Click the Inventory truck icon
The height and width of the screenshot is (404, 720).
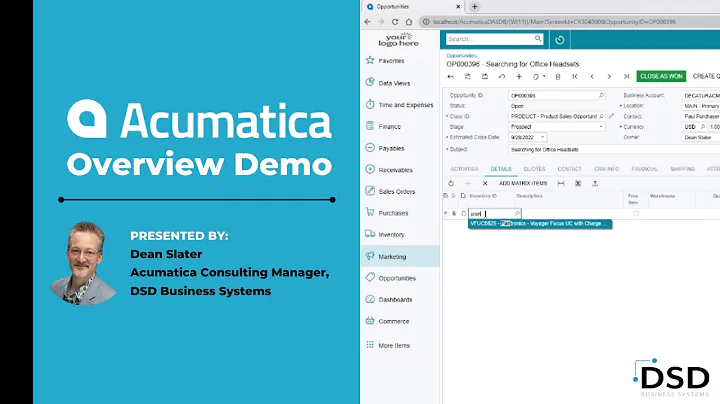[x=370, y=234]
